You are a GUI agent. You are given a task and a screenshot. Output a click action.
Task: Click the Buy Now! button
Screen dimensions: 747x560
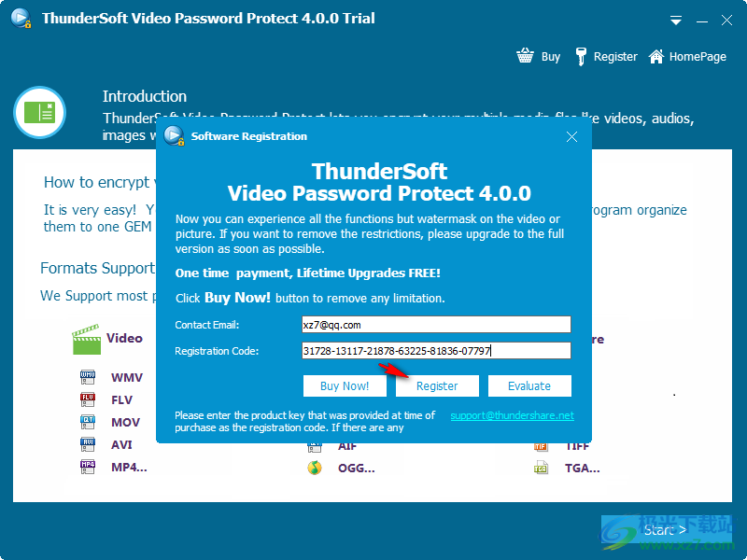(345, 385)
